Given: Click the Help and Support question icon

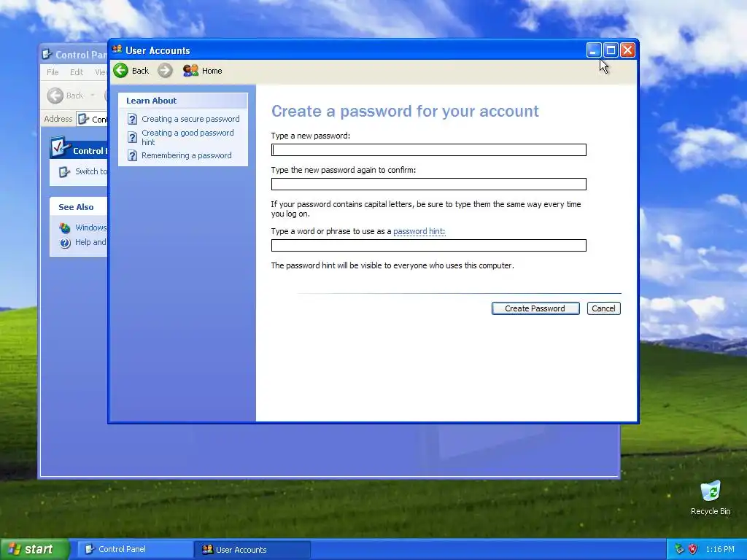Looking at the screenshot, I should [x=65, y=243].
